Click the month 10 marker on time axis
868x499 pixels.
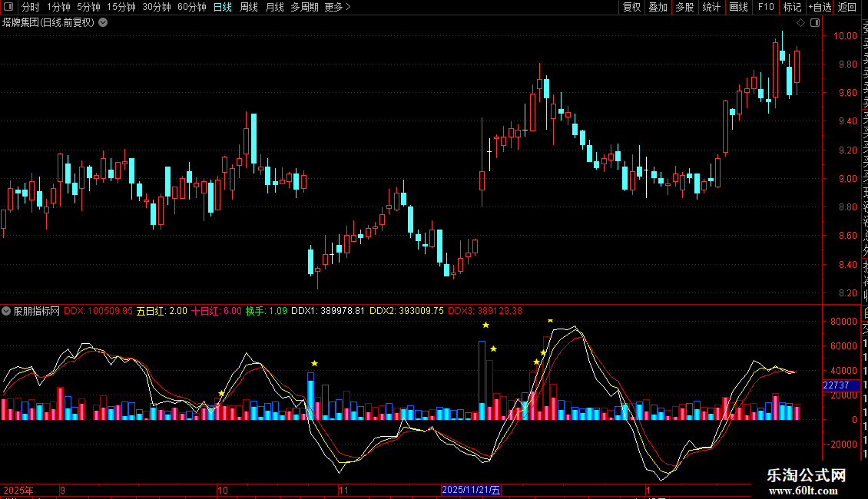pyautogui.click(x=223, y=490)
